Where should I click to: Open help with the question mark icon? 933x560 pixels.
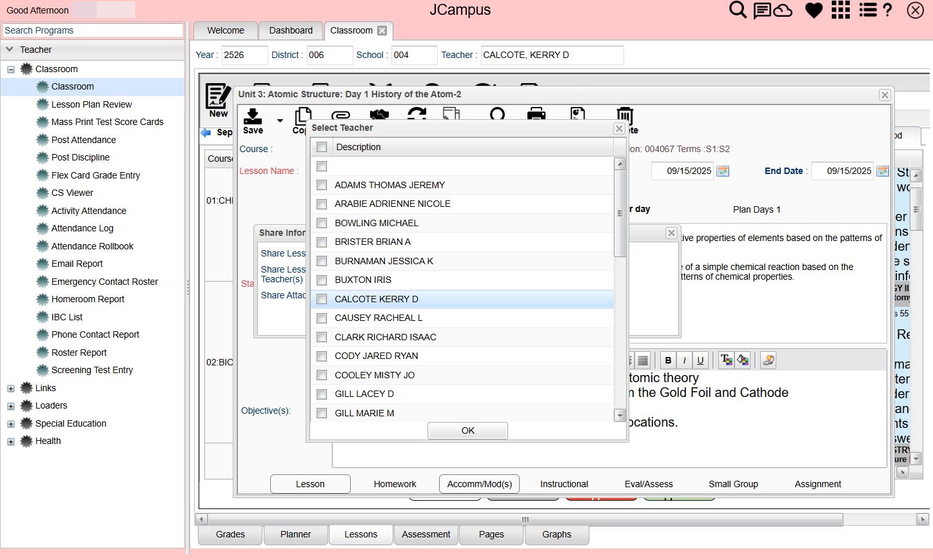pos(888,10)
